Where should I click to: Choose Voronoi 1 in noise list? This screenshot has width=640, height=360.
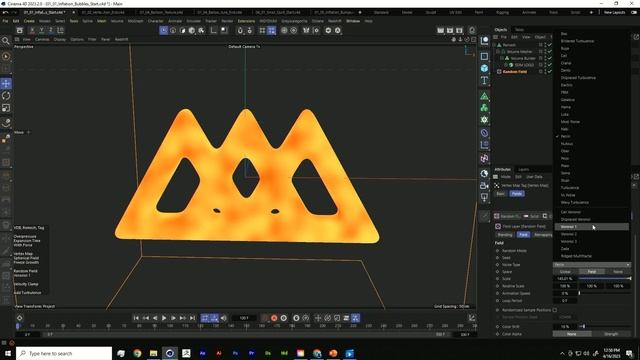click(x=591, y=227)
